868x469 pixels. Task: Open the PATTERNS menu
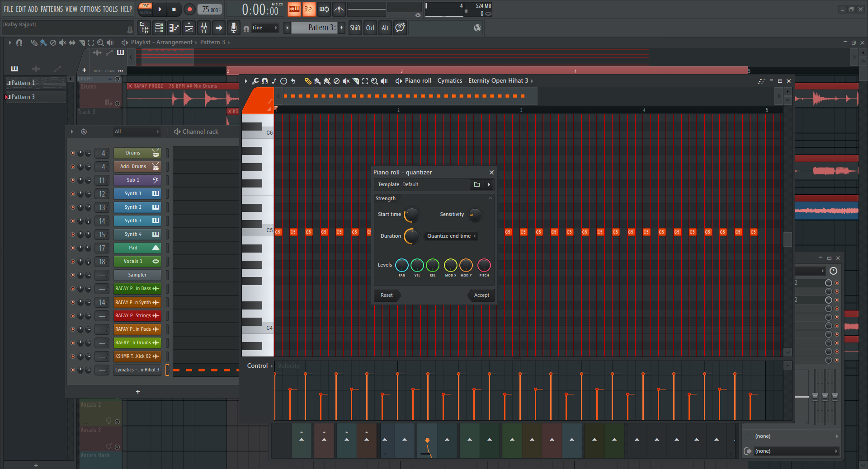52,9
